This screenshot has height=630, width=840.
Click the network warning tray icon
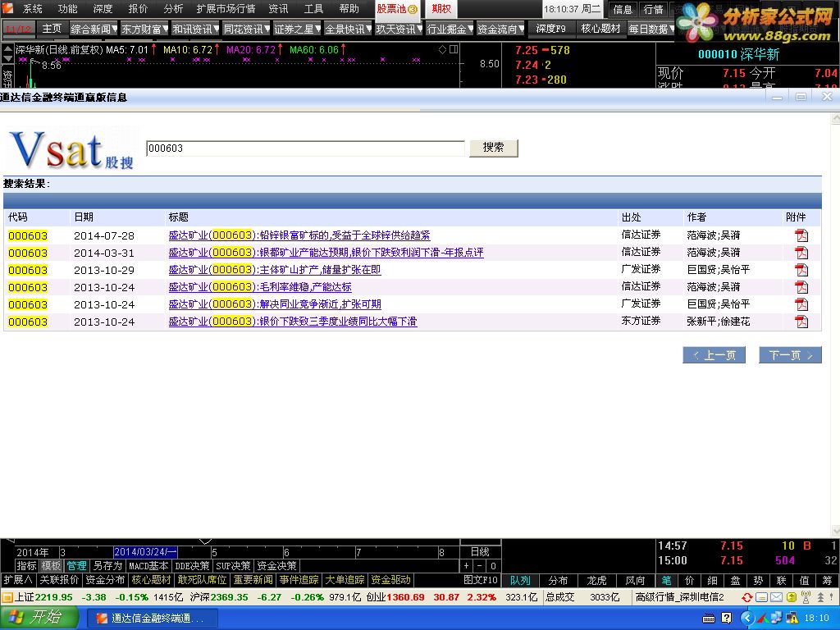tap(792, 619)
